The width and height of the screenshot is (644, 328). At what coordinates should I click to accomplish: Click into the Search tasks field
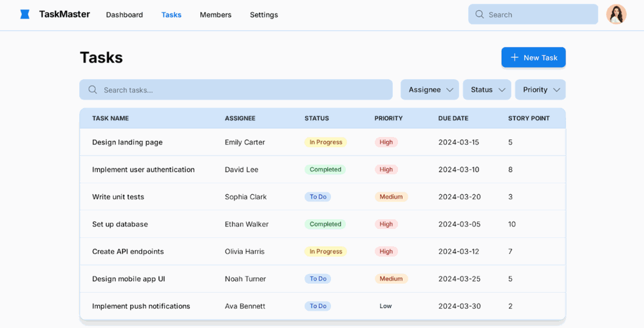coord(236,90)
